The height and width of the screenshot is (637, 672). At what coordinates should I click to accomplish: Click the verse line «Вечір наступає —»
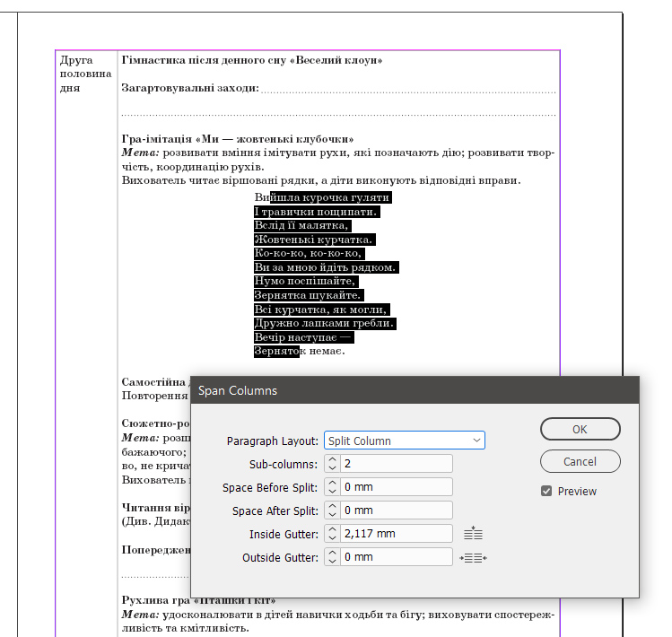[302, 337]
